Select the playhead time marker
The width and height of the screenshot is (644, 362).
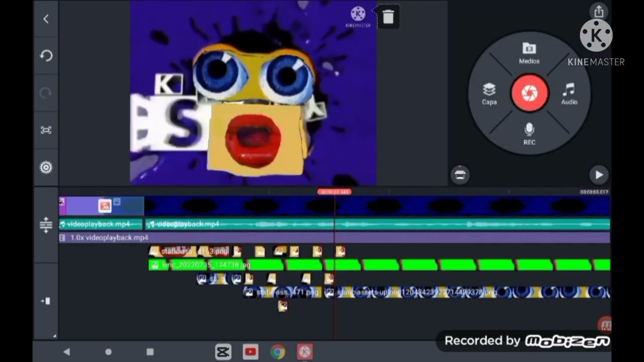click(335, 192)
